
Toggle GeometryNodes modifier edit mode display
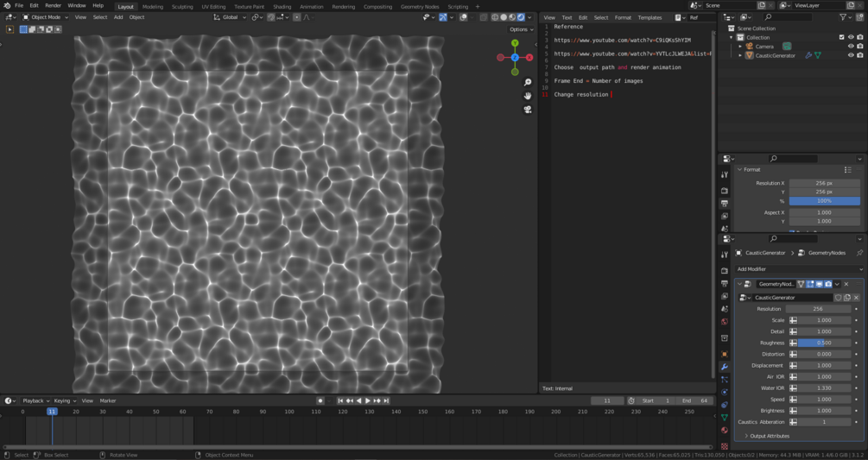click(810, 284)
